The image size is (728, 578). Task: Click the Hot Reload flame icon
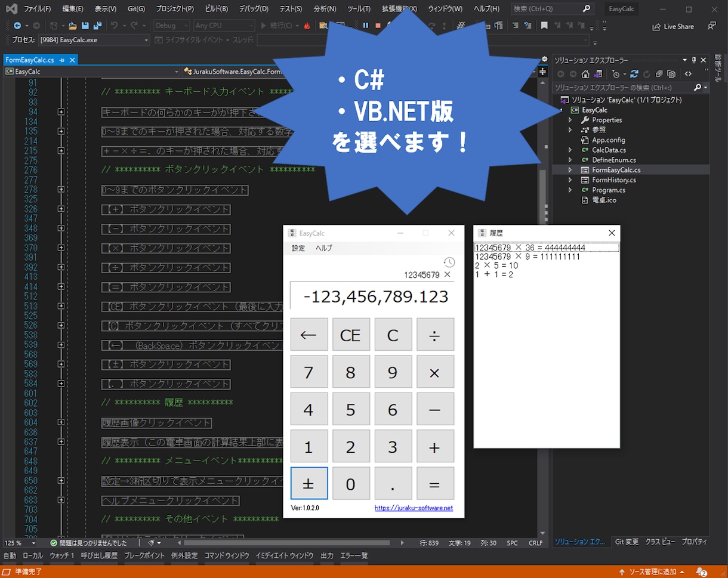pyautogui.click(x=307, y=26)
